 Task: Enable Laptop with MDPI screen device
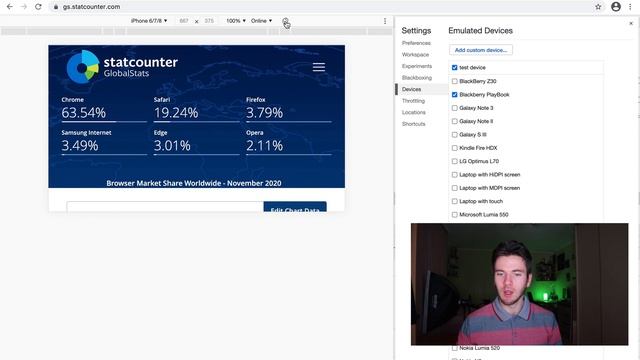point(454,188)
